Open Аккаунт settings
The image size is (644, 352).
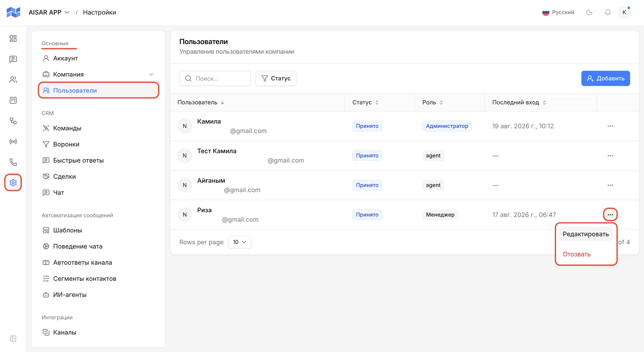click(x=98, y=58)
